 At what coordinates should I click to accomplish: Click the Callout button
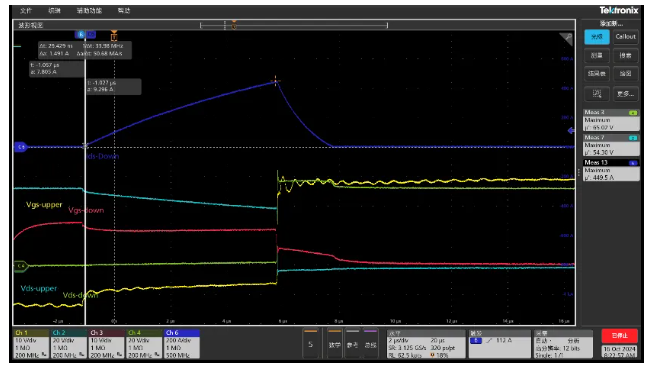[625, 36]
